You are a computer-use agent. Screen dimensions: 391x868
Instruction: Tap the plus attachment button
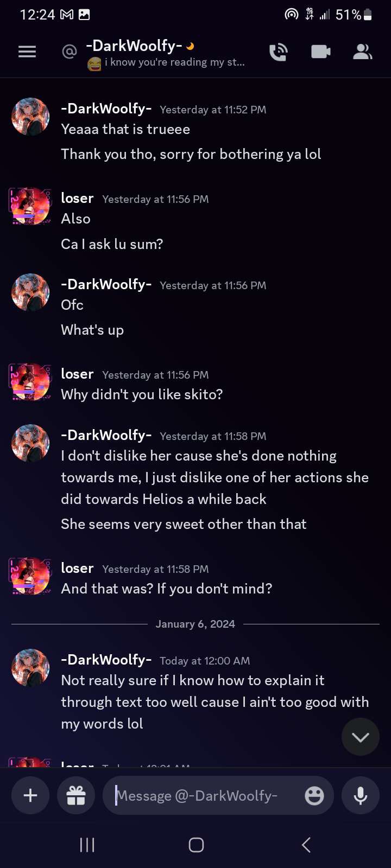[30, 795]
